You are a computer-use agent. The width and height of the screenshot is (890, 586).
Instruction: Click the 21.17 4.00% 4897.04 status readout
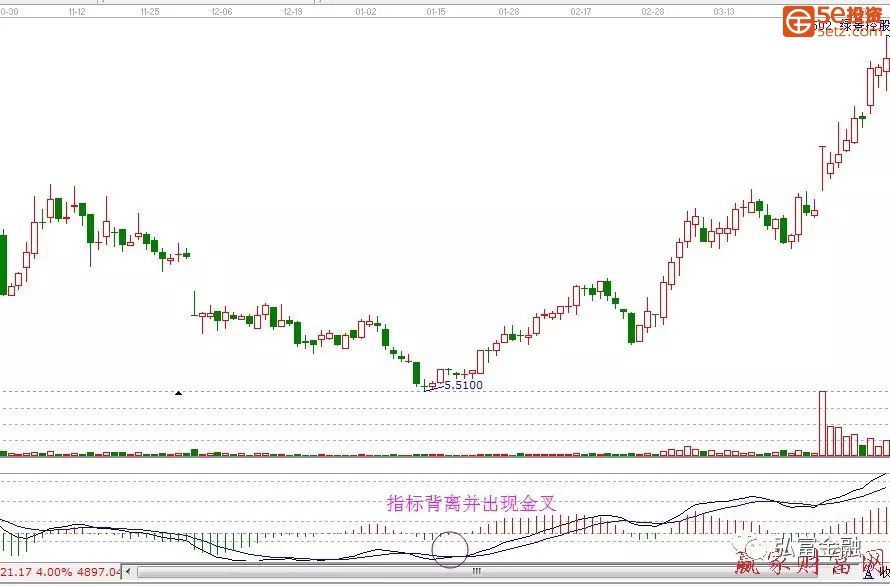61,572
